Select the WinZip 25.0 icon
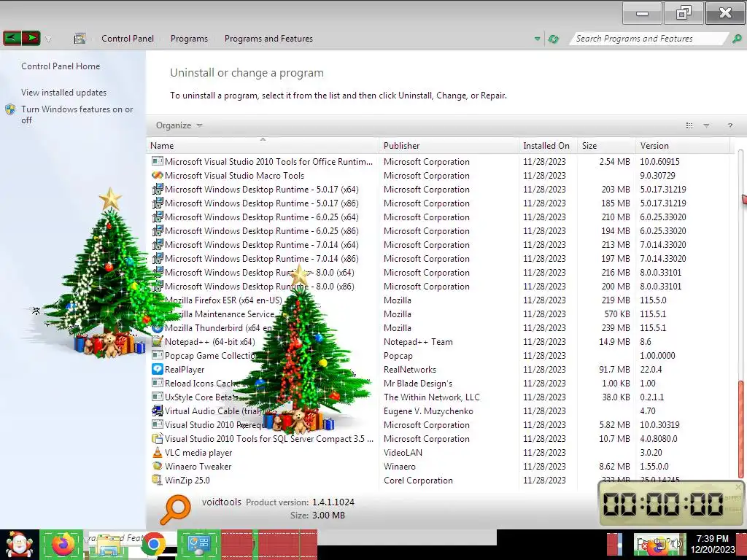Viewport: 747px width, 560px height. pos(158,480)
